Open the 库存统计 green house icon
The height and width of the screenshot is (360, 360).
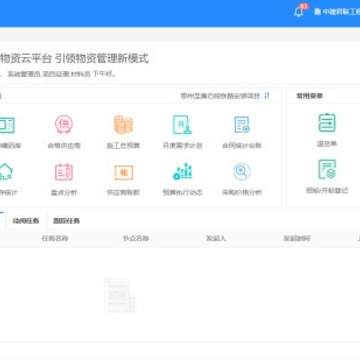pyautogui.click(x=6, y=172)
